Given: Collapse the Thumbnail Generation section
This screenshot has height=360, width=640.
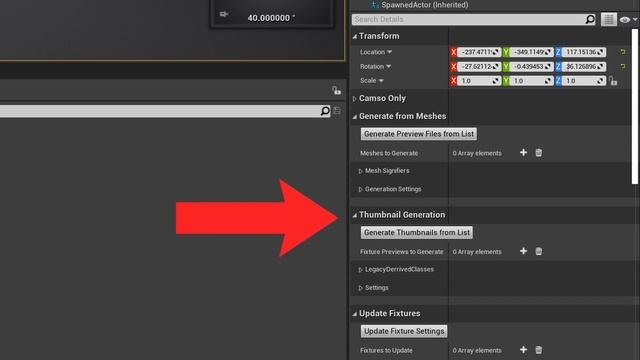Looking at the screenshot, I should tap(355, 215).
